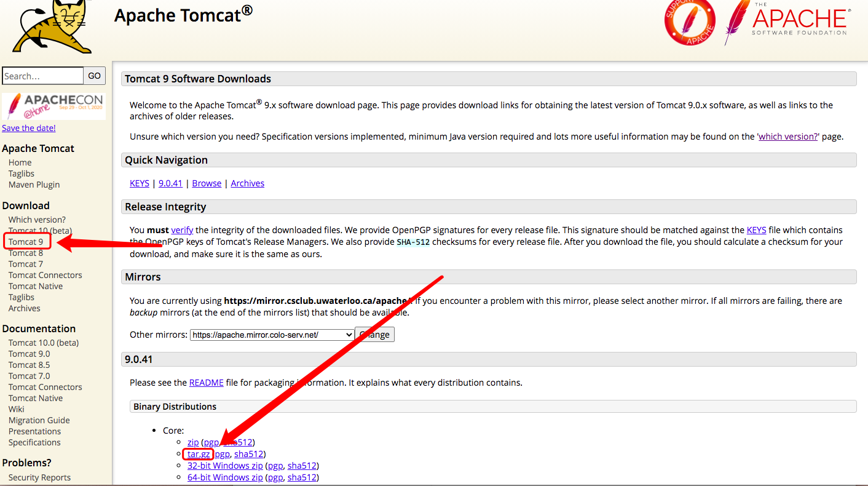This screenshot has width=868, height=486.
Task: Select Tomcat 8 download link
Action: [x=26, y=253]
